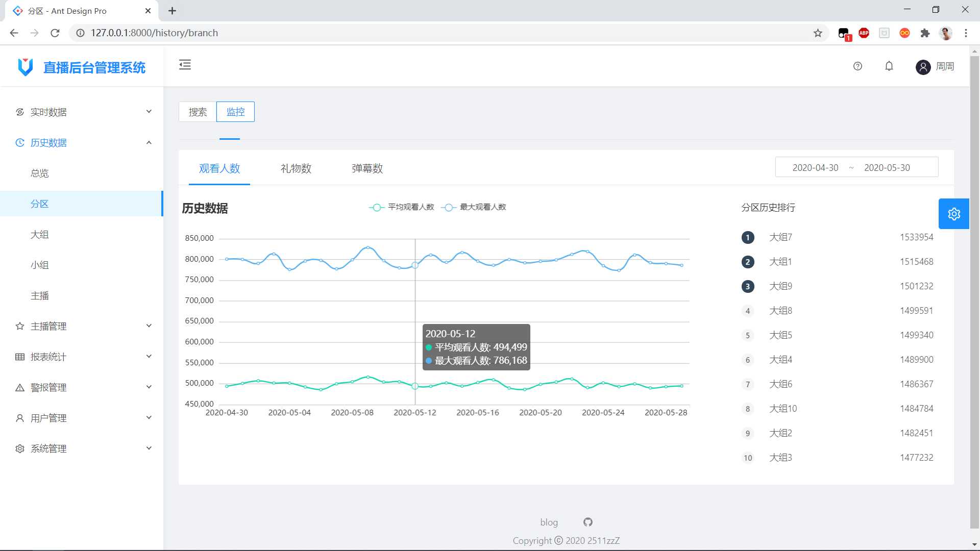Switch to the 礼物数 tab
The width and height of the screenshot is (980, 551).
296,168
